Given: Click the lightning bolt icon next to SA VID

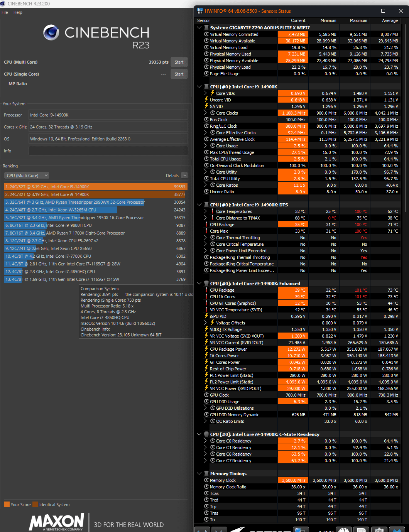Looking at the screenshot, I should pos(206,106).
